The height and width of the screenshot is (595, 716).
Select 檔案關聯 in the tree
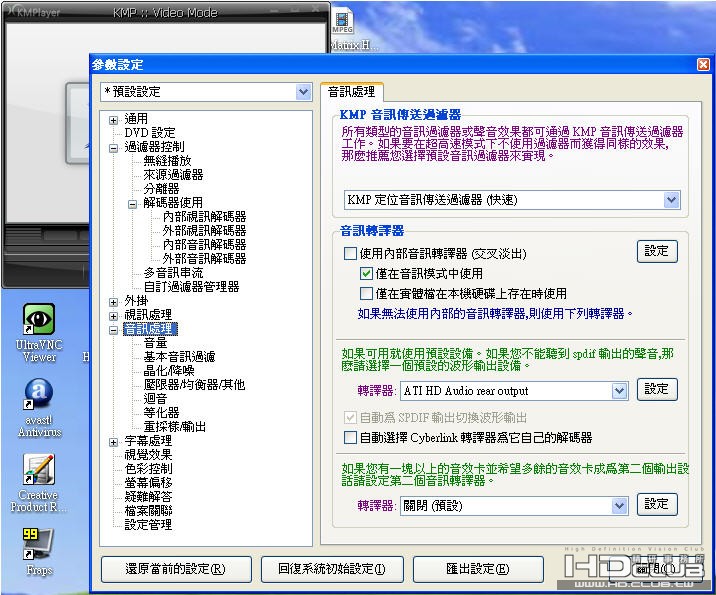(148, 511)
